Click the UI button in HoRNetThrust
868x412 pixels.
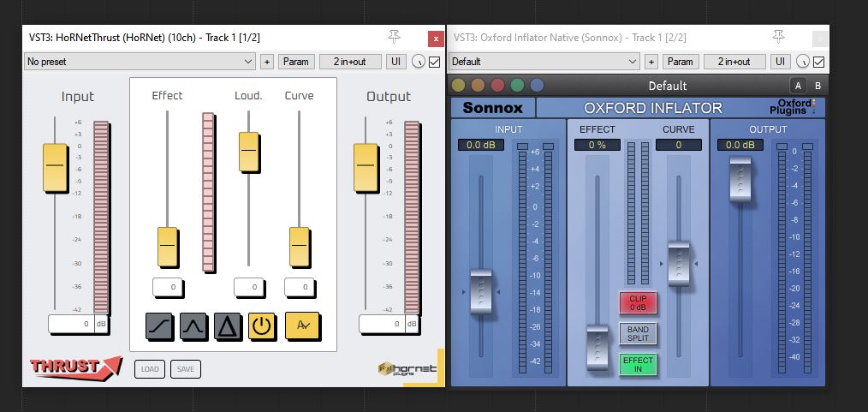coord(395,62)
